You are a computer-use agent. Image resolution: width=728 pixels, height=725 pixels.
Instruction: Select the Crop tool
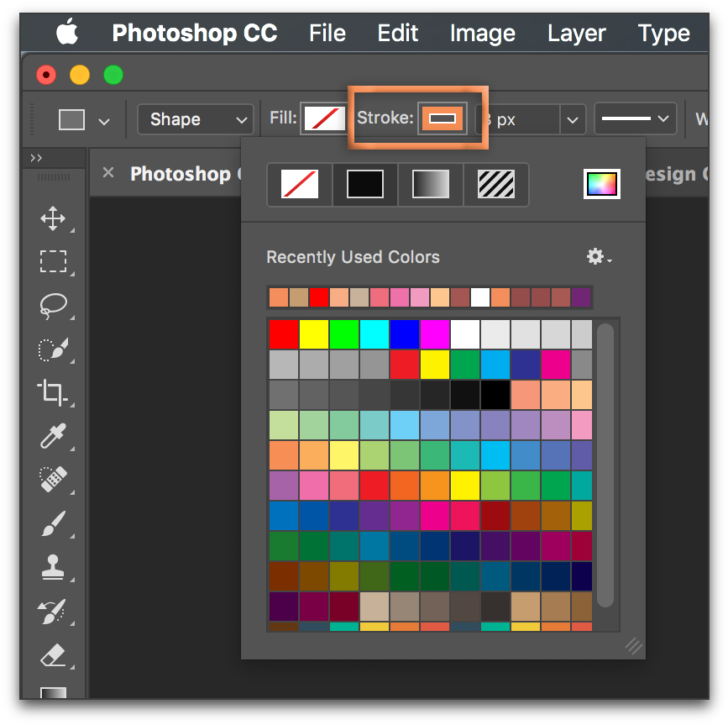coord(52,392)
